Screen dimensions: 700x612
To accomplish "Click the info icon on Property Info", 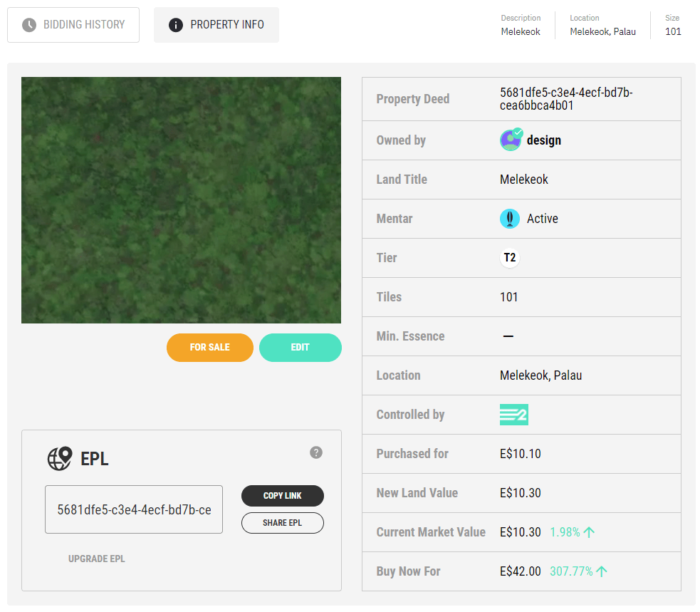I will click(x=176, y=24).
